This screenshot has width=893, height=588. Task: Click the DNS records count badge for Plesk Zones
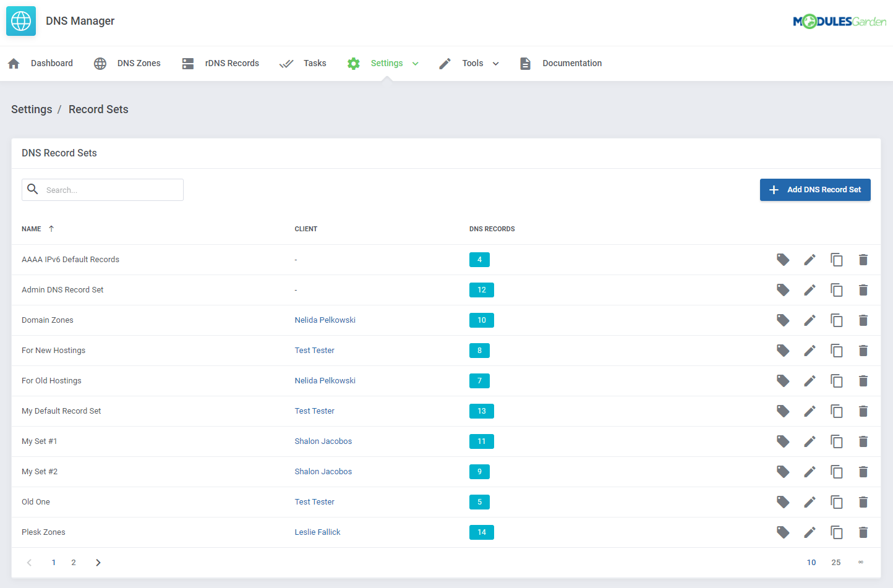point(482,532)
